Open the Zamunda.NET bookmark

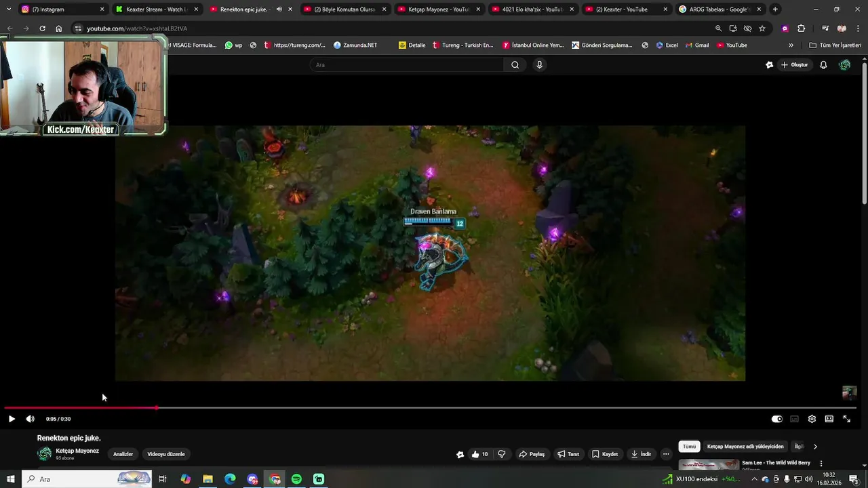point(355,45)
